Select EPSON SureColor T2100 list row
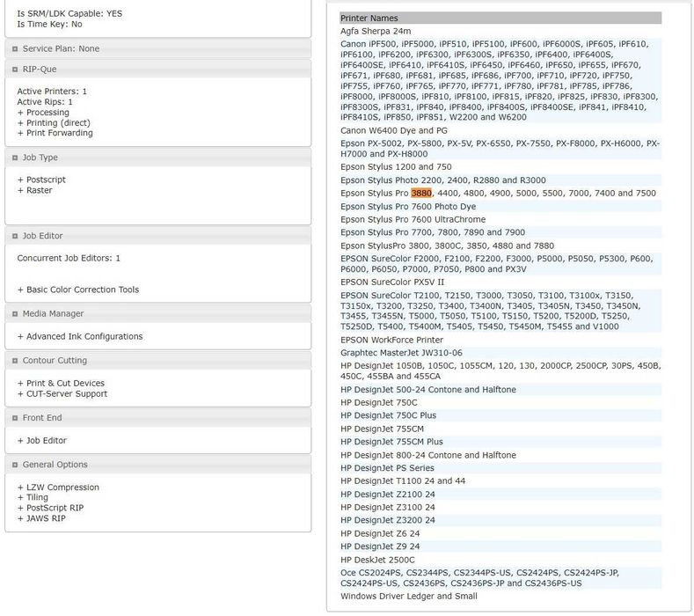Screen dimensions: 694x616 (x=500, y=311)
